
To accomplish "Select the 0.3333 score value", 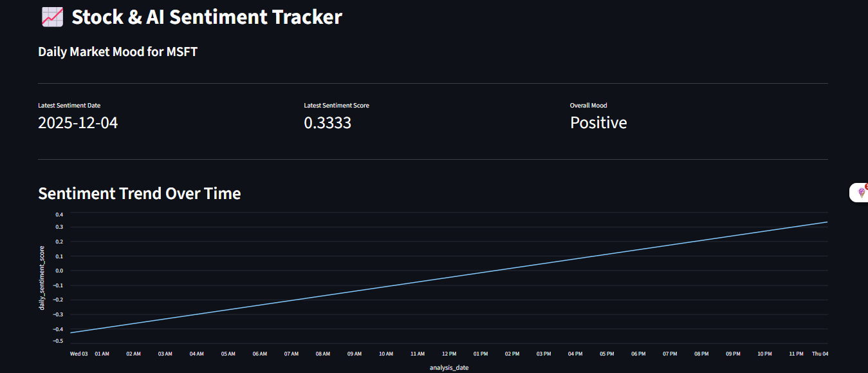I will [328, 122].
